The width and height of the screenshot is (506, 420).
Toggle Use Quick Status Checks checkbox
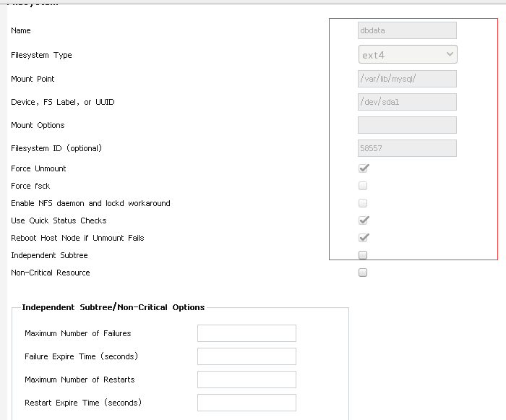click(x=364, y=220)
